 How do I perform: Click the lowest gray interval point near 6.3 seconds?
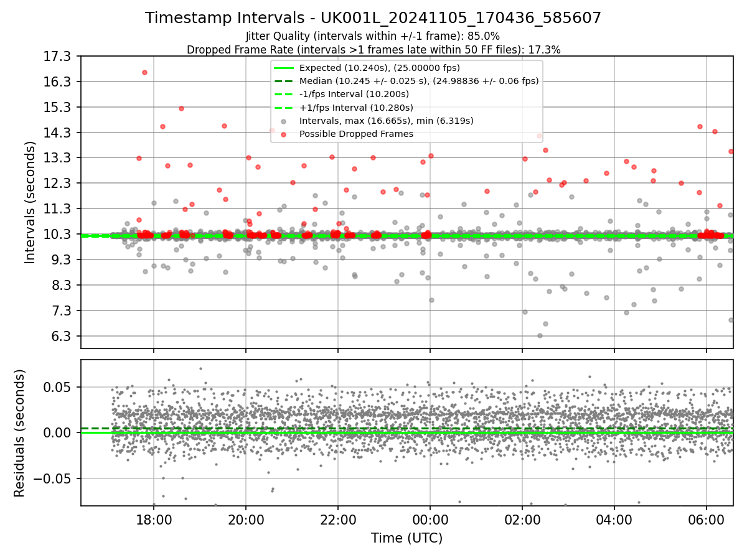[540, 335]
